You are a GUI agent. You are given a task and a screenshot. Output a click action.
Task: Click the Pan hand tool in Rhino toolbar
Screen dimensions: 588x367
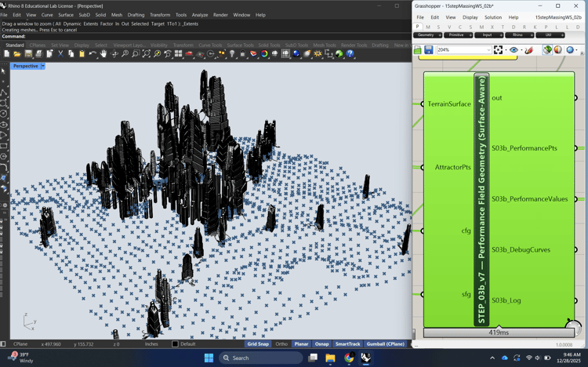pos(103,54)
